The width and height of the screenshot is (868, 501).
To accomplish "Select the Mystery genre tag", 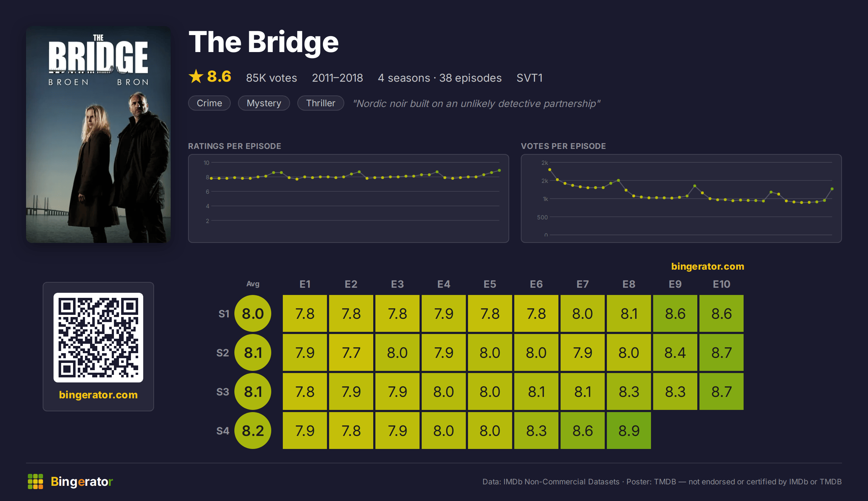I will [264, 103].
